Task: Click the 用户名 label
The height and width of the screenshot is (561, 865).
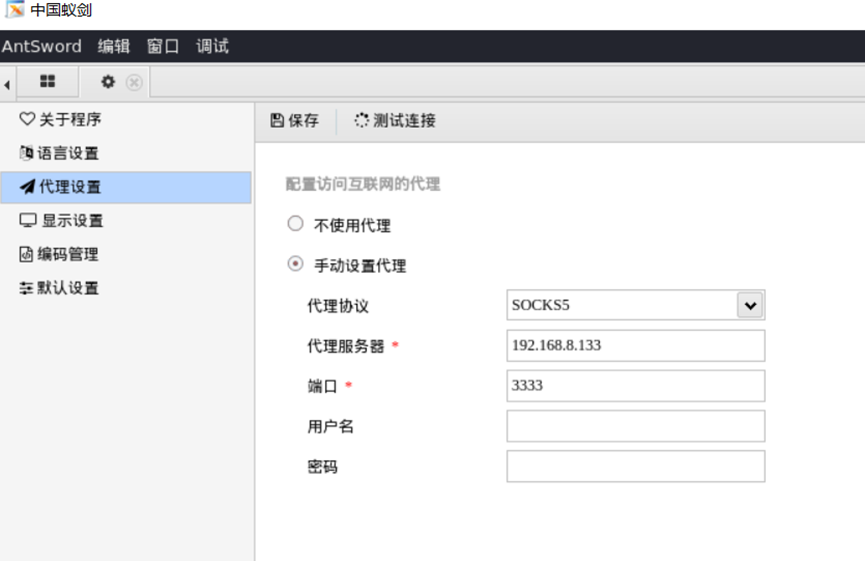Action: pyautogui.click(x=330, y=426)
